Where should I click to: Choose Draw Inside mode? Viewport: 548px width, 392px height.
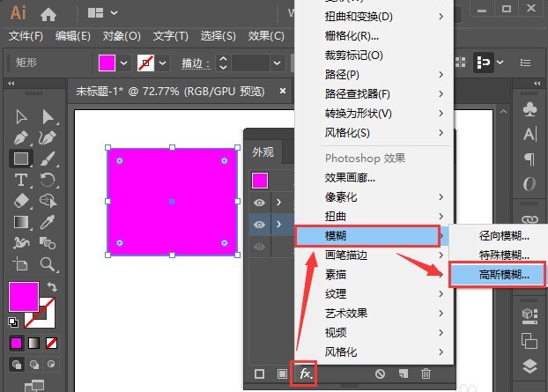51,365
